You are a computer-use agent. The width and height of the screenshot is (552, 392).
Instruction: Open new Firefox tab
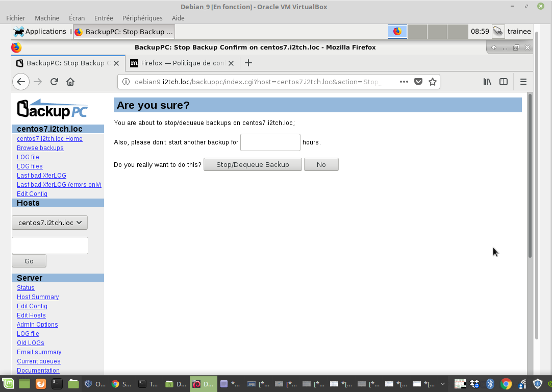(x=248, y=63)
